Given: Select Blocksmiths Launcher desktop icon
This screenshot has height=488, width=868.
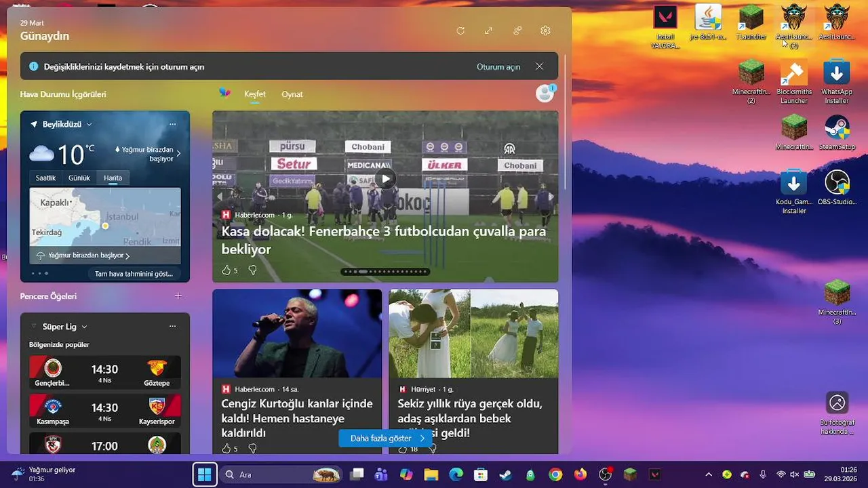Looking at the screenshot, I should pos(794,82).
